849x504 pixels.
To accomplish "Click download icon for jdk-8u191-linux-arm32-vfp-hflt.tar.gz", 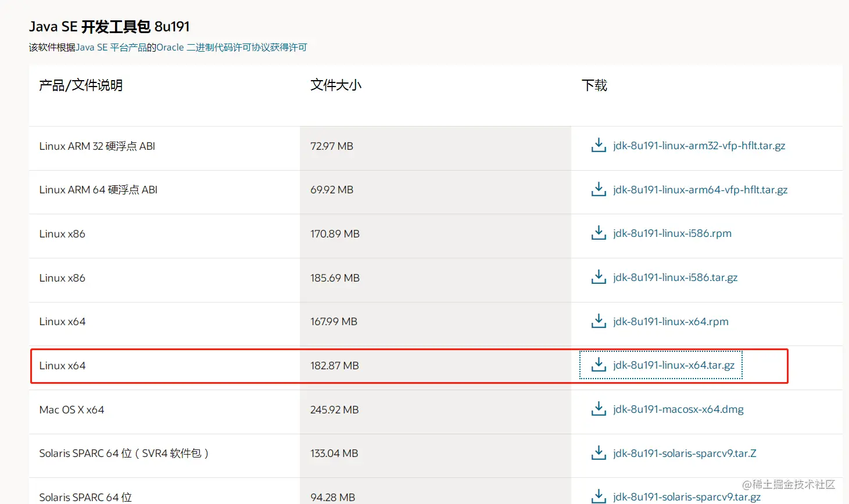I will point(599,146).
